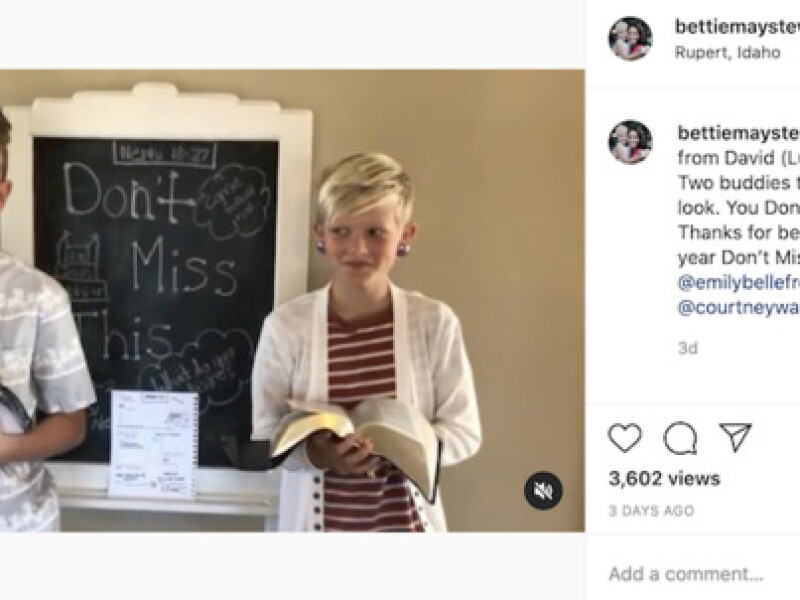Click the video to toggle playback
Screen dimensions: 800x600
tap(292, 301)
